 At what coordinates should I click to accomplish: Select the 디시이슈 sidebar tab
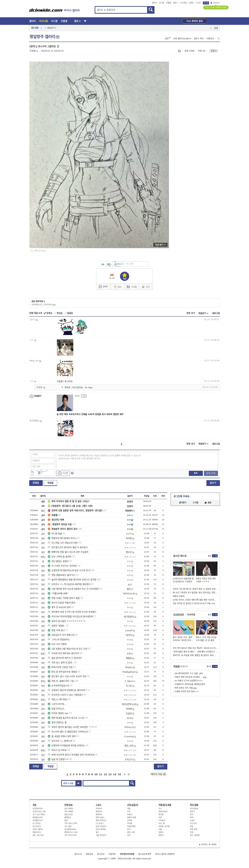(x=191, y=615)
